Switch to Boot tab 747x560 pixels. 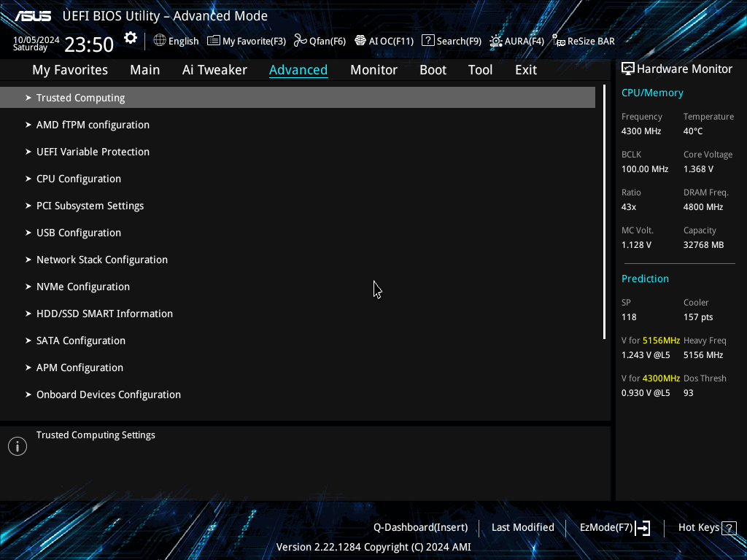tap(433, 70)
